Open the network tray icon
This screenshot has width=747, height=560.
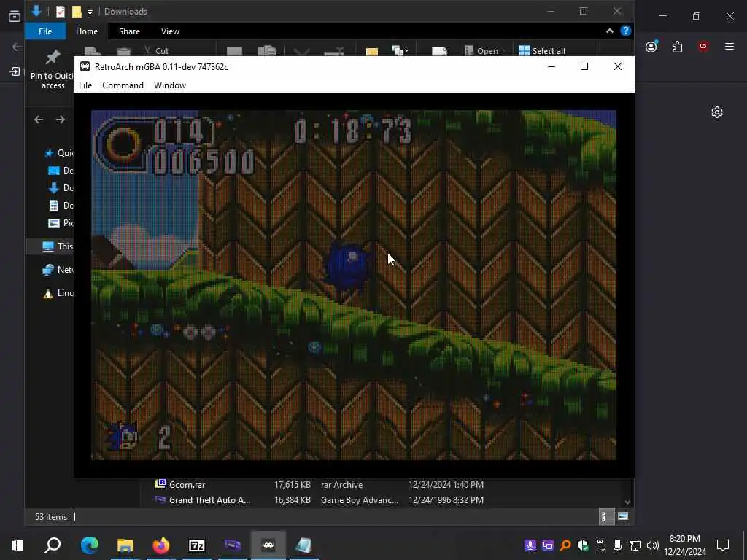click(635, 545)
